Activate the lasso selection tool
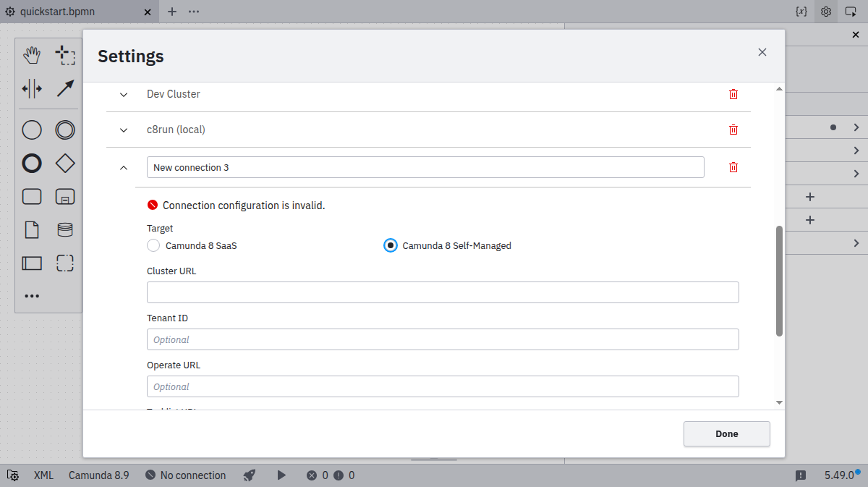Image resolution: width=868 pixels, height=487 pixels. click(65, 55)
